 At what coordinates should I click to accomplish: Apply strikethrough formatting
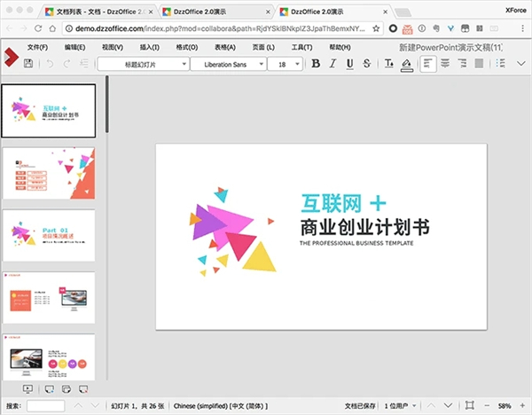coord(368,64)
